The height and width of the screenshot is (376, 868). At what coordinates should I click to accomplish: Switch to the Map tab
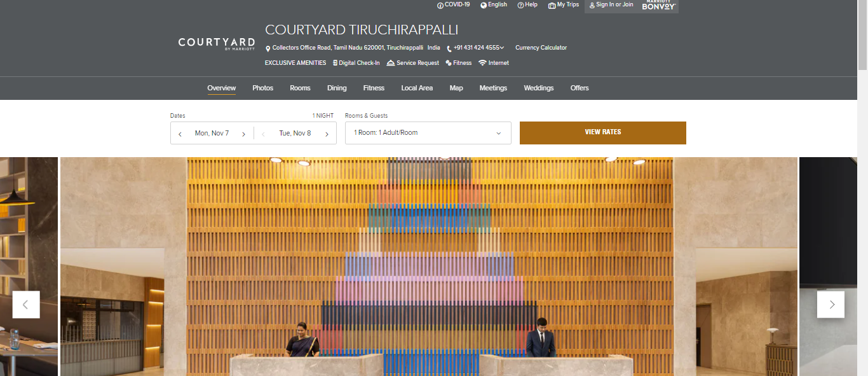pyautogui.click(x=456, y=88)
